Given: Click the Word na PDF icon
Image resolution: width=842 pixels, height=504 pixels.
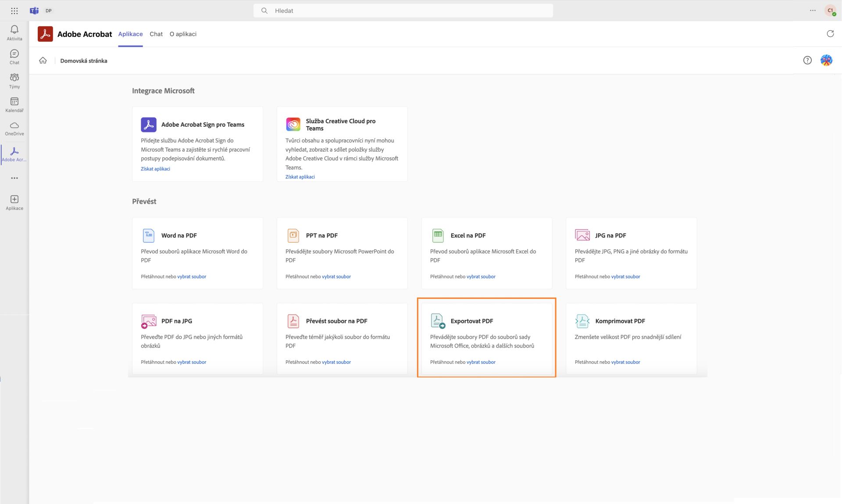Looking at the screenshot, I should tap(149, 235).
